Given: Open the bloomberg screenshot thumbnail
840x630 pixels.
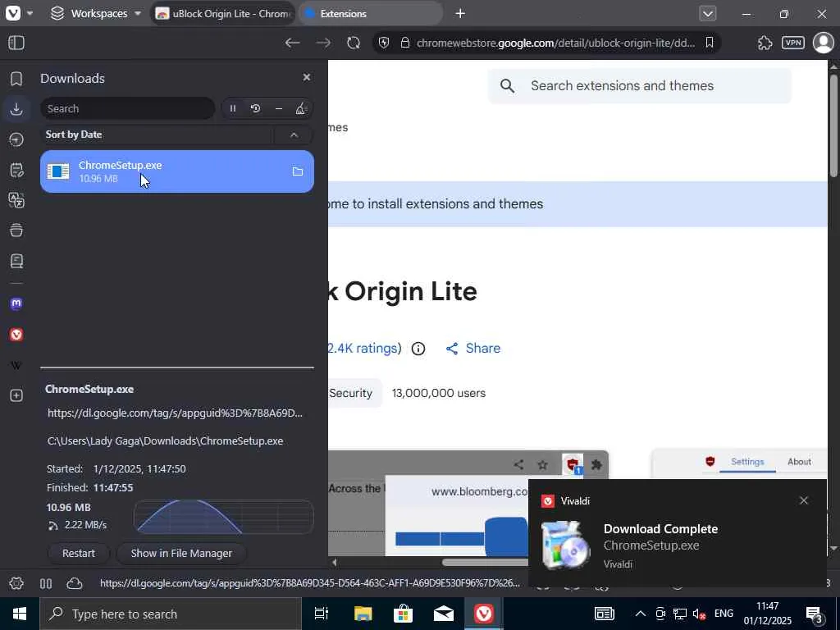Looking at the screenshot, I should [x=468, y=504].
